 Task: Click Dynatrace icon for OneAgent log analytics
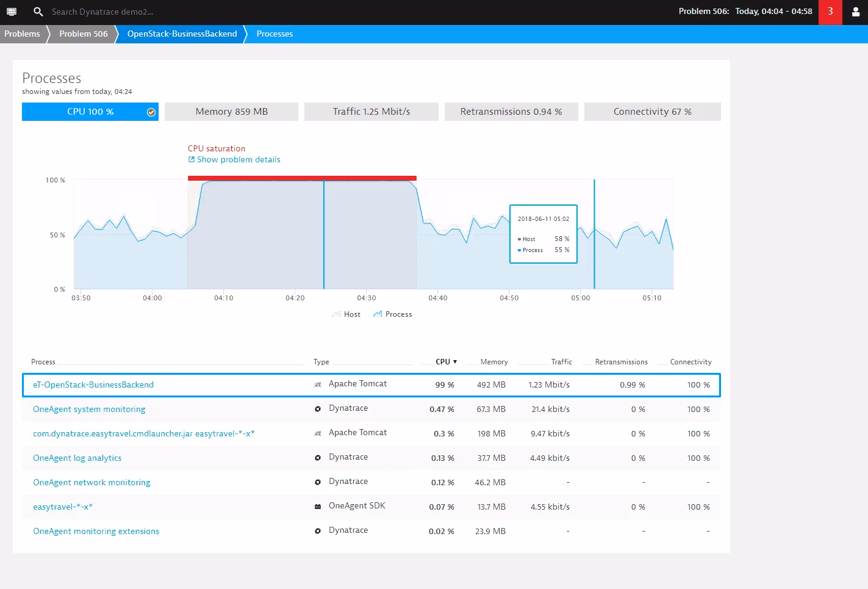tap(318, 458)
